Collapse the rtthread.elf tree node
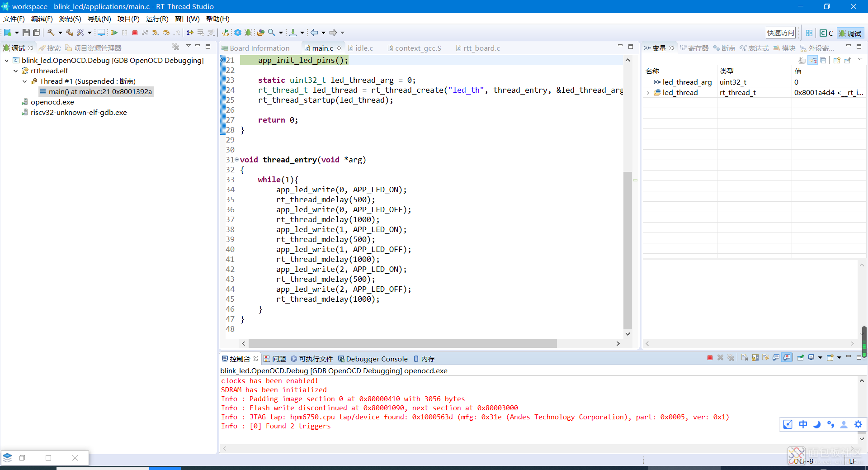This screenshot has height=470, width=868. tap(15, 71)
